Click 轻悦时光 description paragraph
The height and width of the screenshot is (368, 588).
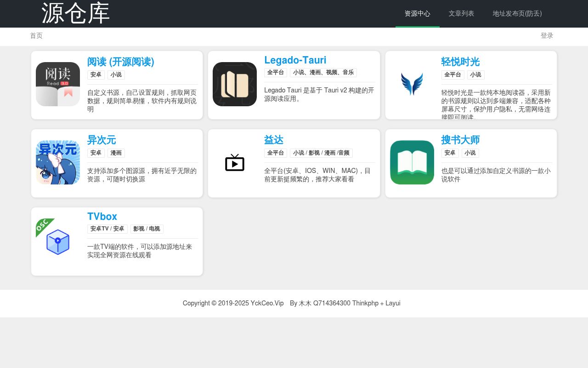pyautogui.click(x=497, y=104)
